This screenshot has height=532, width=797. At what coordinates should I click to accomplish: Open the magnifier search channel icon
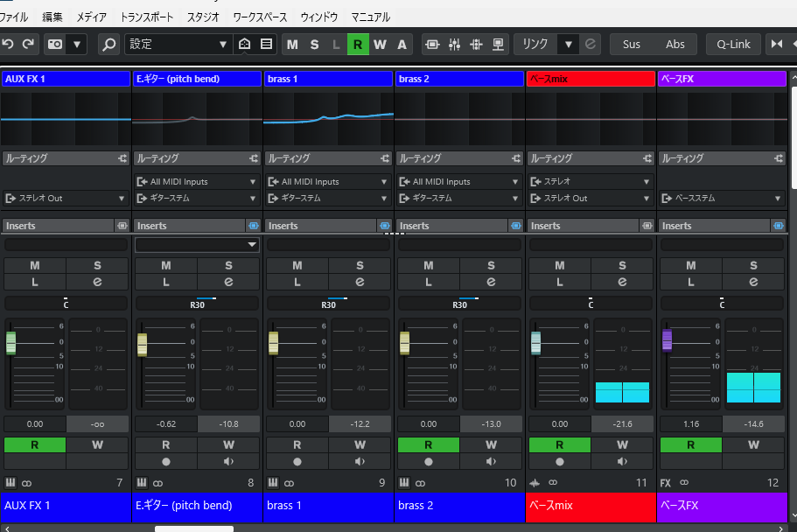[x=108, y=45]
